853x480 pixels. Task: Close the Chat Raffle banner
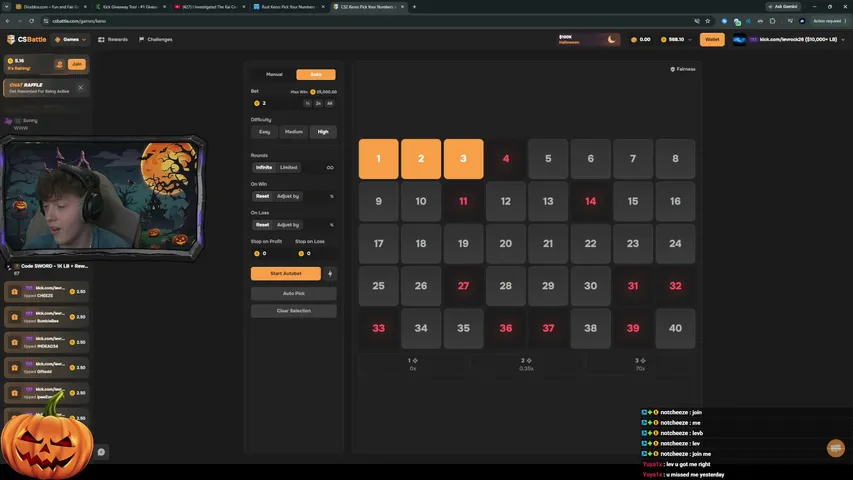81,88
